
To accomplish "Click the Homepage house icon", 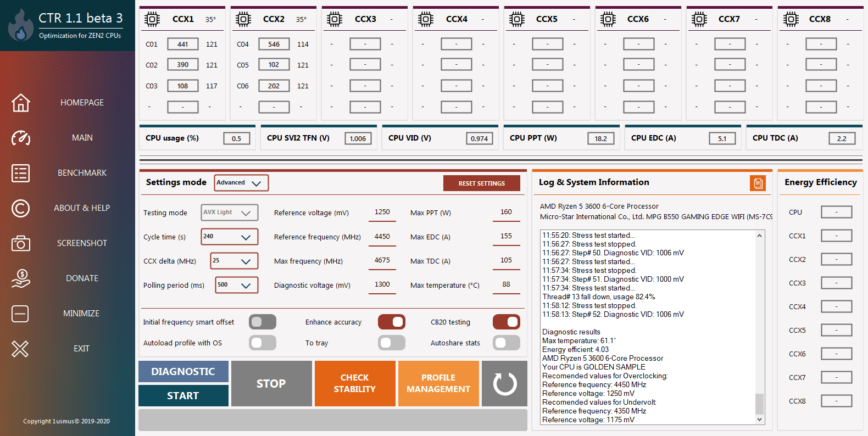I will 21,103.
